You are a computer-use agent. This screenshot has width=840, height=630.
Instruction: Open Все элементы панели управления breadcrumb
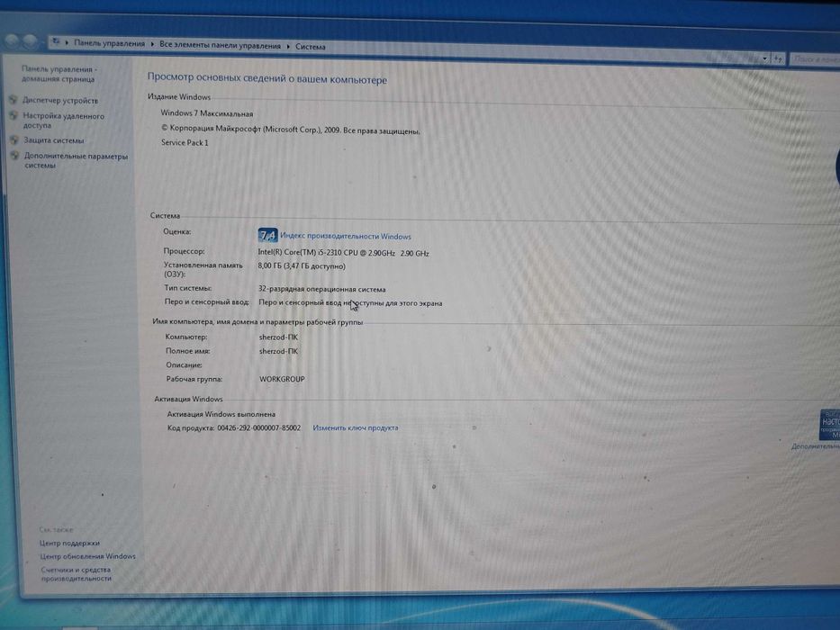[x=221, y=46]
